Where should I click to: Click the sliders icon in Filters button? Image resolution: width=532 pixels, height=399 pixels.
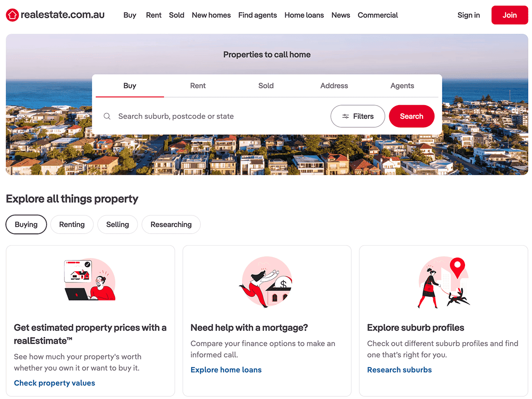(345, 116)
